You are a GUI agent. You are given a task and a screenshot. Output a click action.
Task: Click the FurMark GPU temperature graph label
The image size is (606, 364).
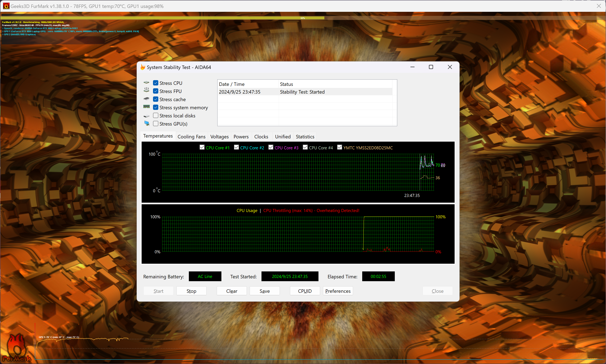pos(59,337)
